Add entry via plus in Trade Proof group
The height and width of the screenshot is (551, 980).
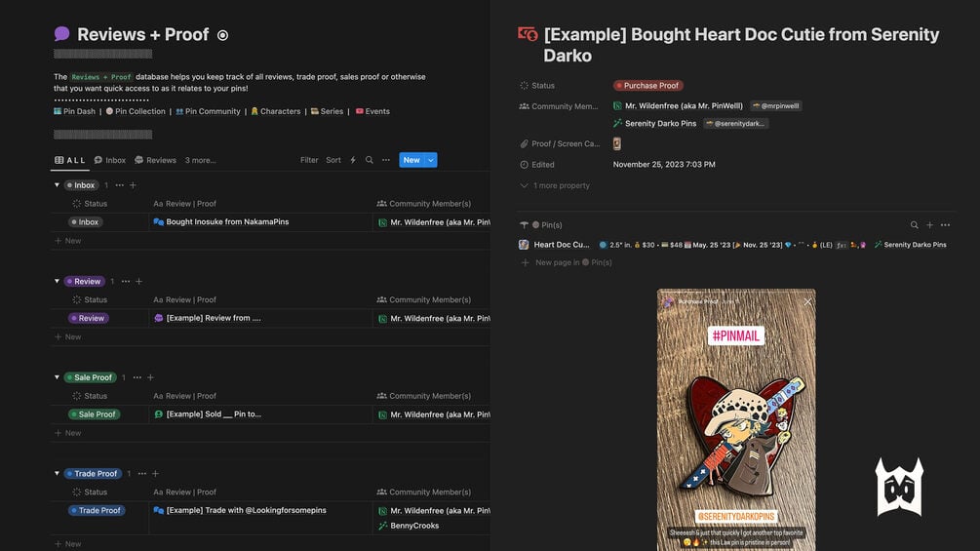(156, 474)
